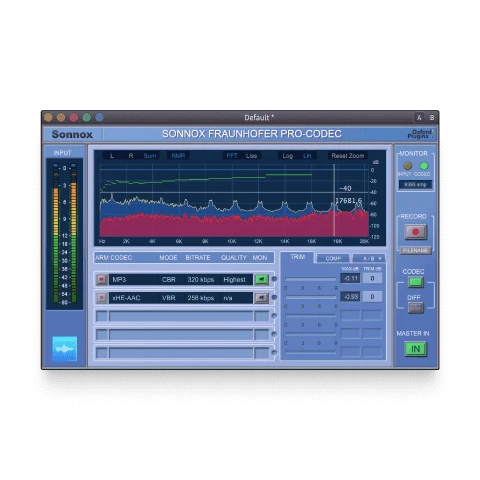Click the n/a quality field of xHE-AAC
This screenshot has width=480, height=480.
coord(236,298)
